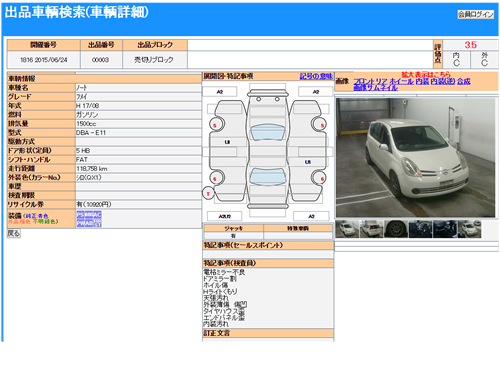500x367 pixels.
Task: Click the 会員ログイン button
Action: coord(476,14)
